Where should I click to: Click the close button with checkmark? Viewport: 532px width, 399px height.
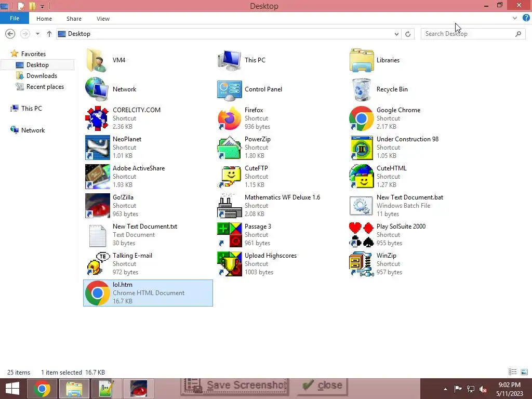click(322, 386)
